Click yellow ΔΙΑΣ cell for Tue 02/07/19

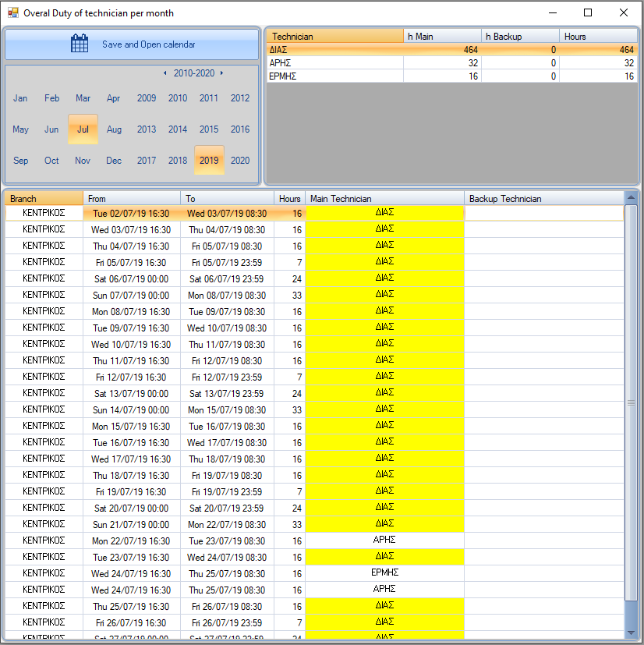384,213
